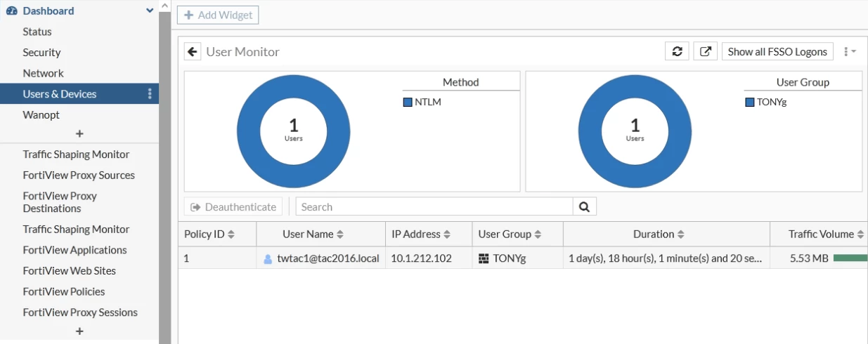Viewport: 868px width, 344px height.
Task: Click IP address 10.1.212.102
Action: (421, 258)
